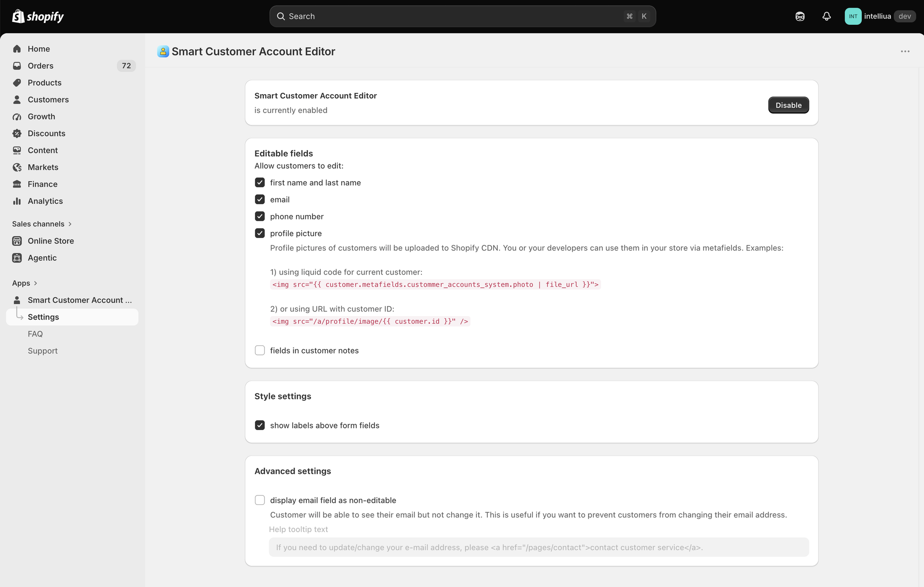Click the Search bar
Image resolution: width=924 pixels, height=587 pixels.
462,16
